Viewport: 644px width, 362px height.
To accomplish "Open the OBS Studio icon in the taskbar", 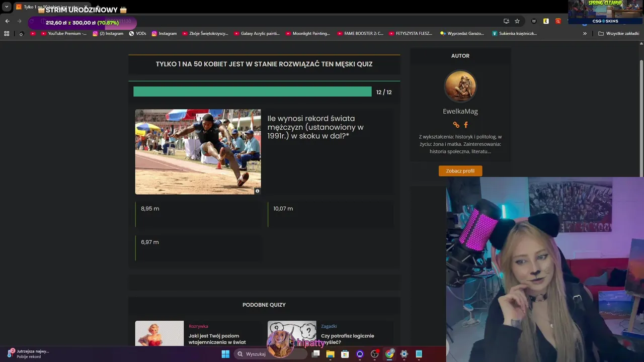I will [374, 354].
